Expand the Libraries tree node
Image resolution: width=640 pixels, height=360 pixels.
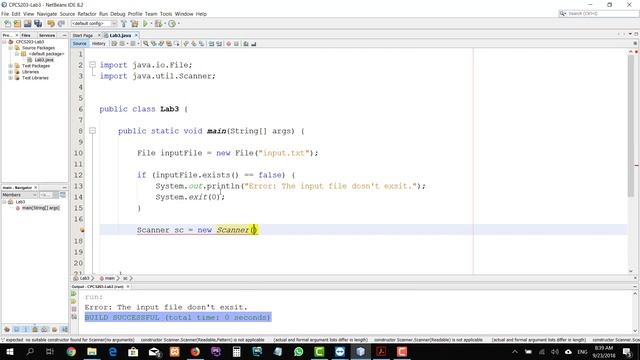11,72
